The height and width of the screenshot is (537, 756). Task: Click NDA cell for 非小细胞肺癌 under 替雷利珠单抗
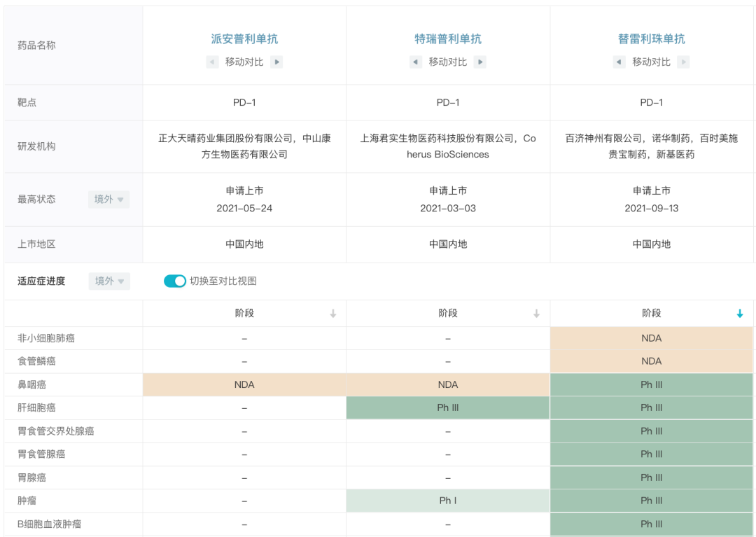(x=651, y=338)
